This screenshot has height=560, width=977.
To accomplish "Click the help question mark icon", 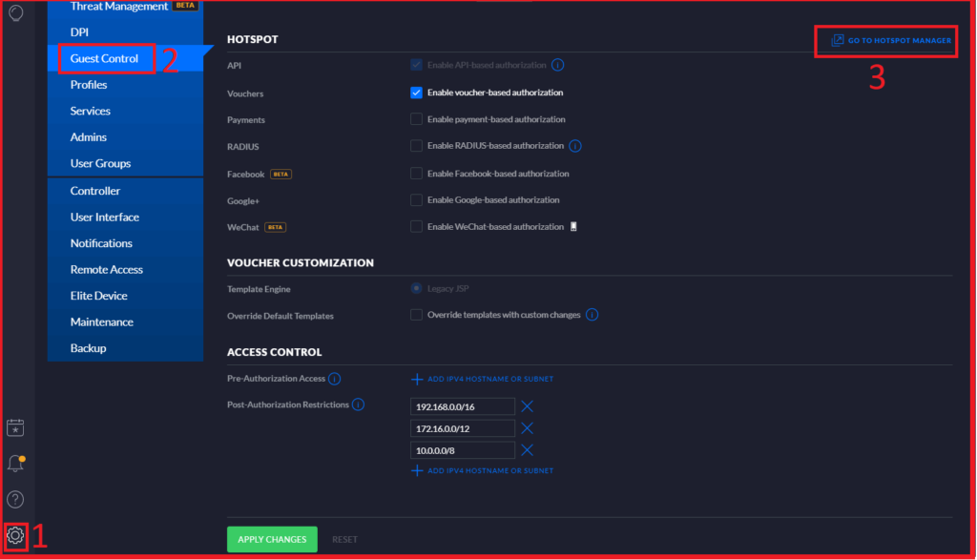I will pyautogui.click(x=15, y=499).
